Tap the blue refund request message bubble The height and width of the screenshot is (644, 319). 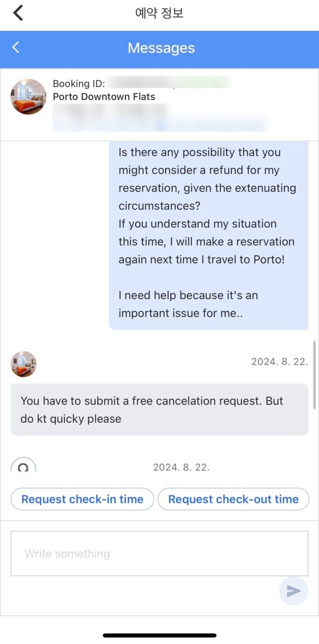pyautogui.click(x=208, y=232)
